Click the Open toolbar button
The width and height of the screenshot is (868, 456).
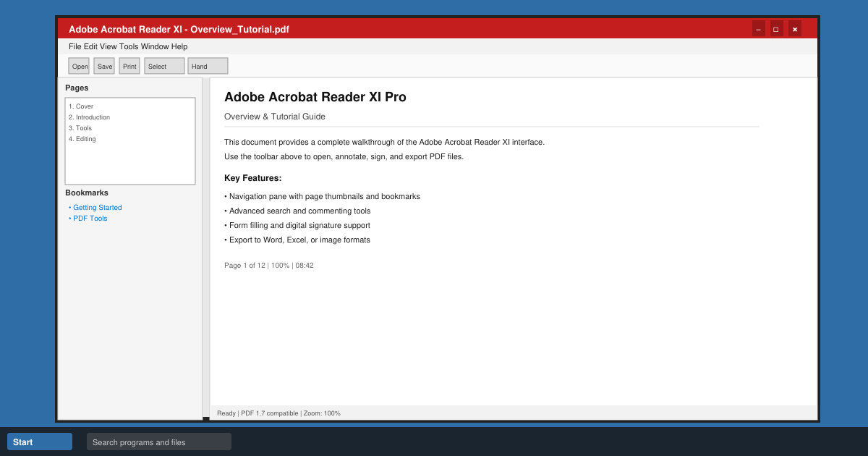click(x=79, y=66)
